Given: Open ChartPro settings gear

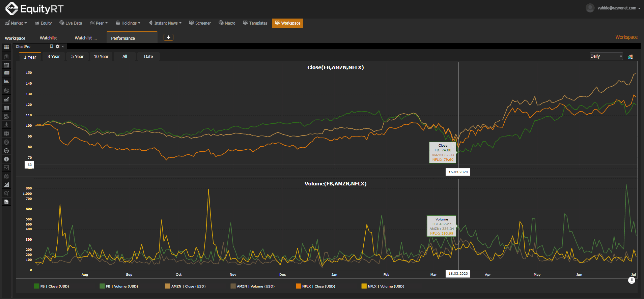Looking at the screenshot, I should pos(58,47).
